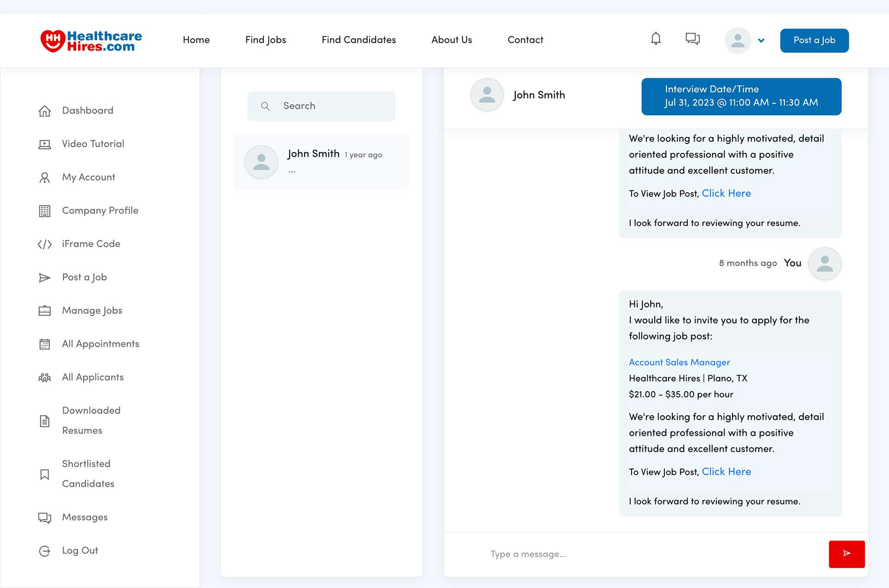Open All Appointments in sidebar

(100, 344)
